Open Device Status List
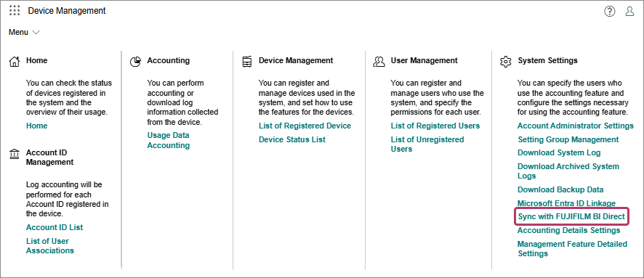644x278 pixels. tap(292, 139)
